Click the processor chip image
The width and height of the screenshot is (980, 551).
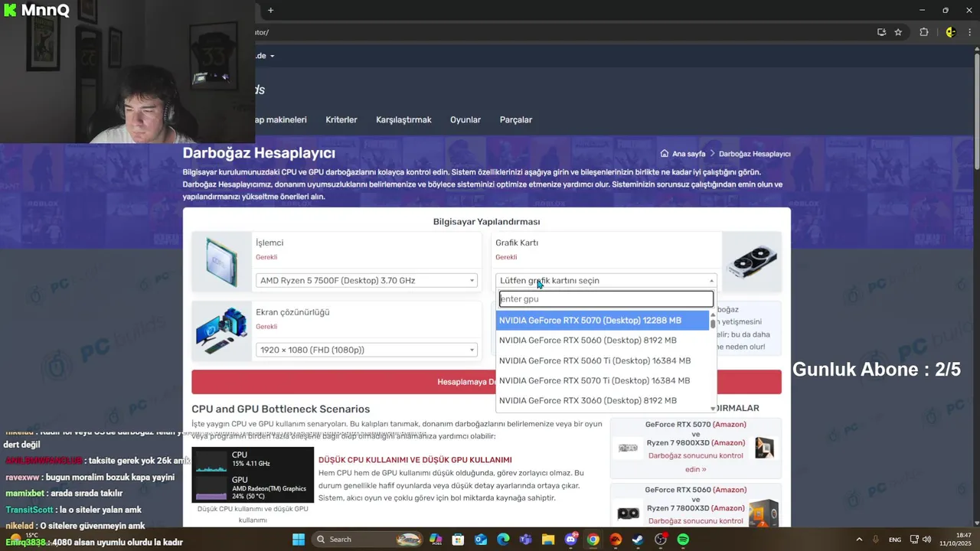pyautogui.click(x=222, y=262)
